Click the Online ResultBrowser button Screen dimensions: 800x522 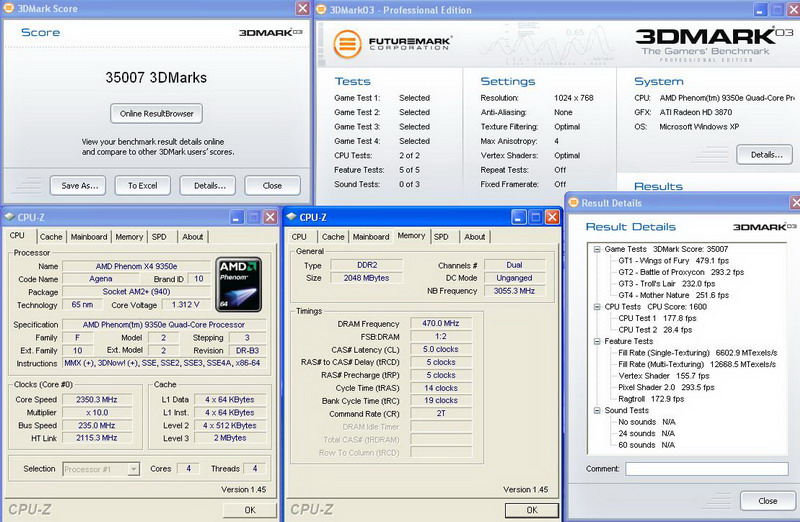(x=156, y=114)
